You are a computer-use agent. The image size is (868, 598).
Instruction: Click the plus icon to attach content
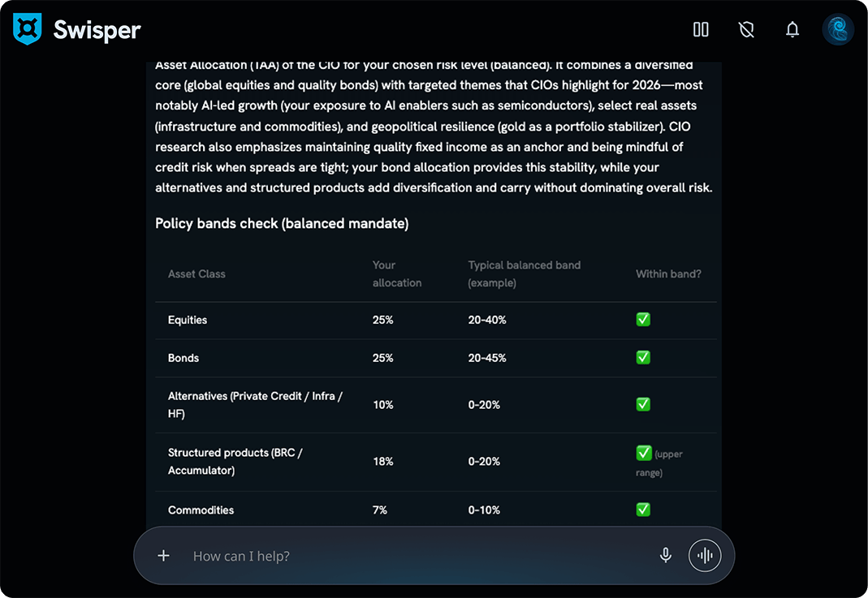pos(163,555)
